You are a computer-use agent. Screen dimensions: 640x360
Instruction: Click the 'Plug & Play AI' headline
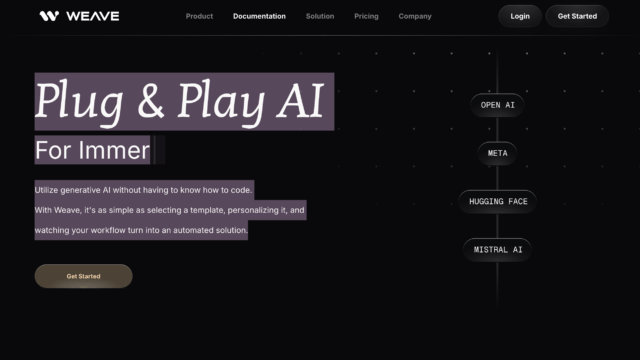pyautogui.click(x=180, y=102)
